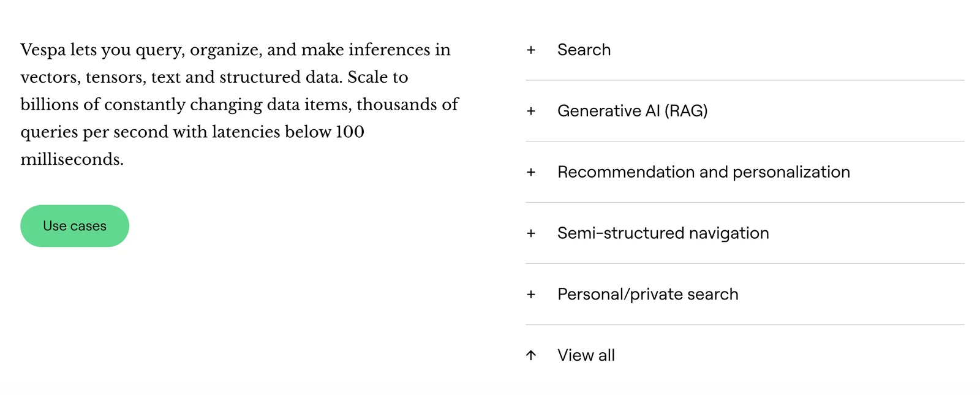980x395 pixels.
Task: Click the plus icon beside Personal/private search
Action: [531, 295]
